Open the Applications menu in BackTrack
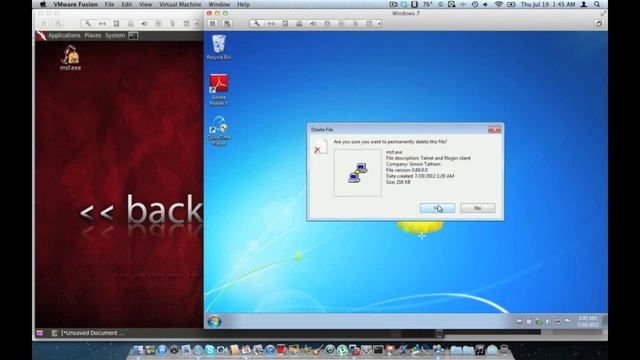Screen dimensions: 640x360 (64, 36)
